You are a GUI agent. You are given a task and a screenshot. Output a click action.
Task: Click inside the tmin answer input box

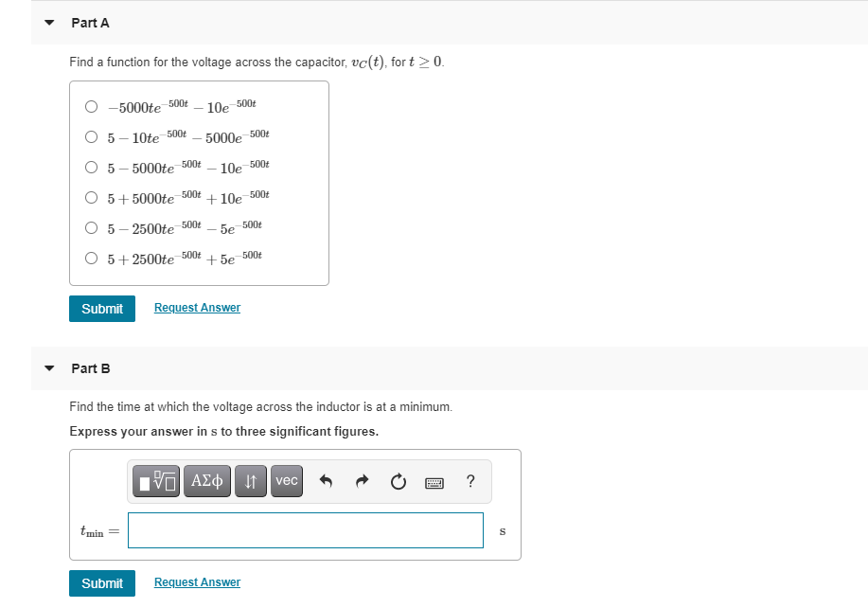pyautogui.click(x=305, y=530)
